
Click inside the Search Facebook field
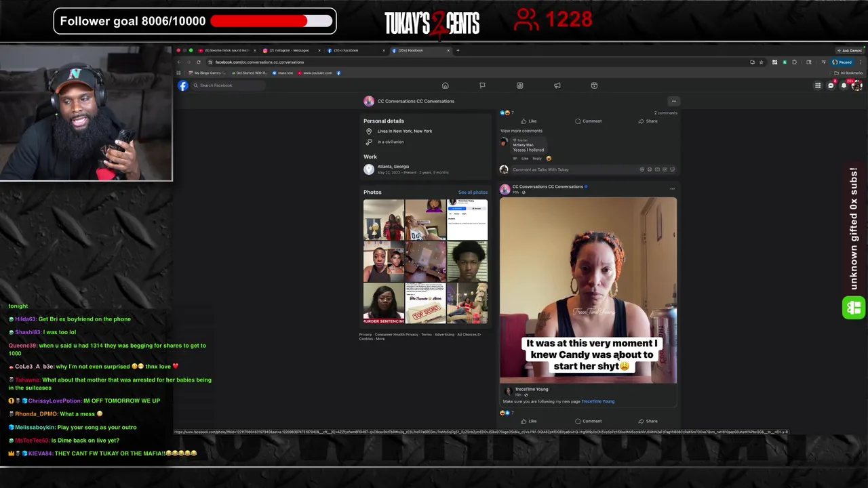coord(227,85)
